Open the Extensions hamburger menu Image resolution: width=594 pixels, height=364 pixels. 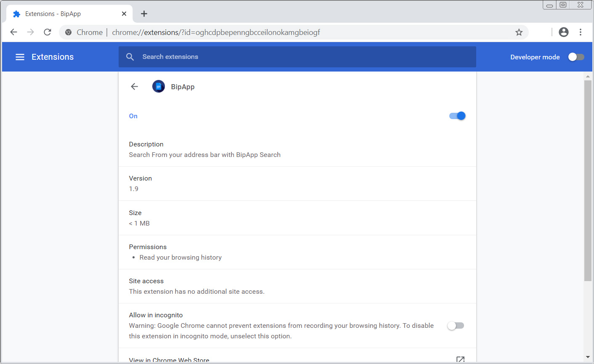[20, 57]
